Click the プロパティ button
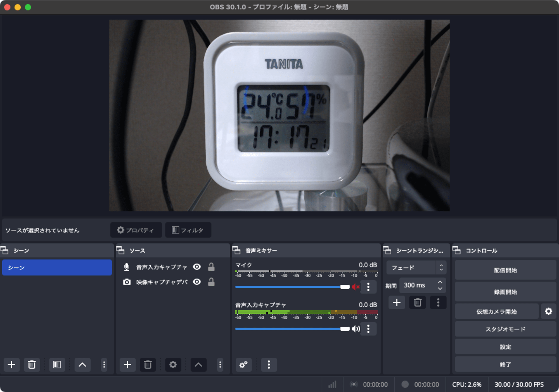 (x=136, y=230)
